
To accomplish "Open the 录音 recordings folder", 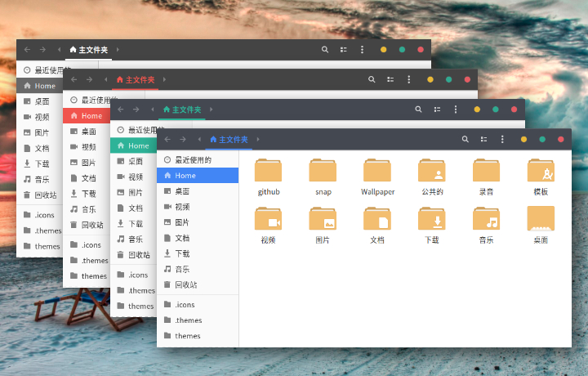I will pyautogui.click(x=487, y=170).
